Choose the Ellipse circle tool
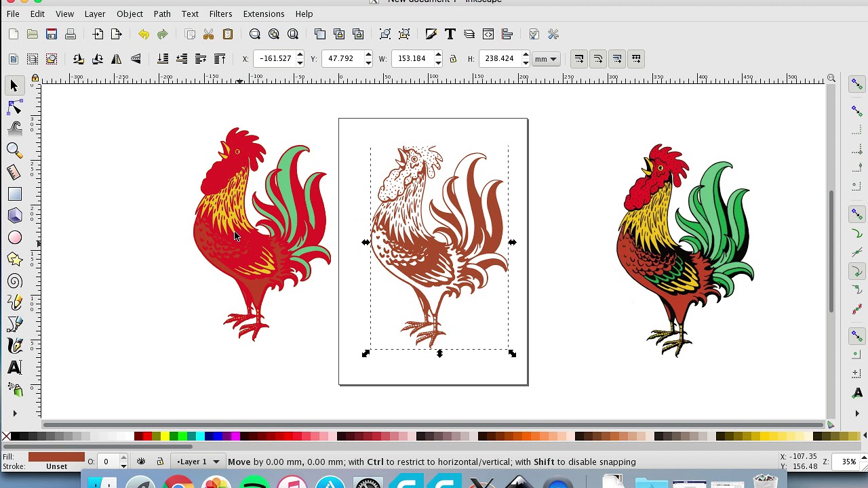 tap(14, 238)
